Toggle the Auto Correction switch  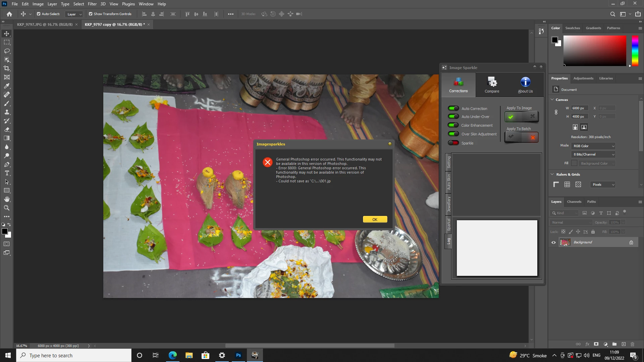coord(453,108)
